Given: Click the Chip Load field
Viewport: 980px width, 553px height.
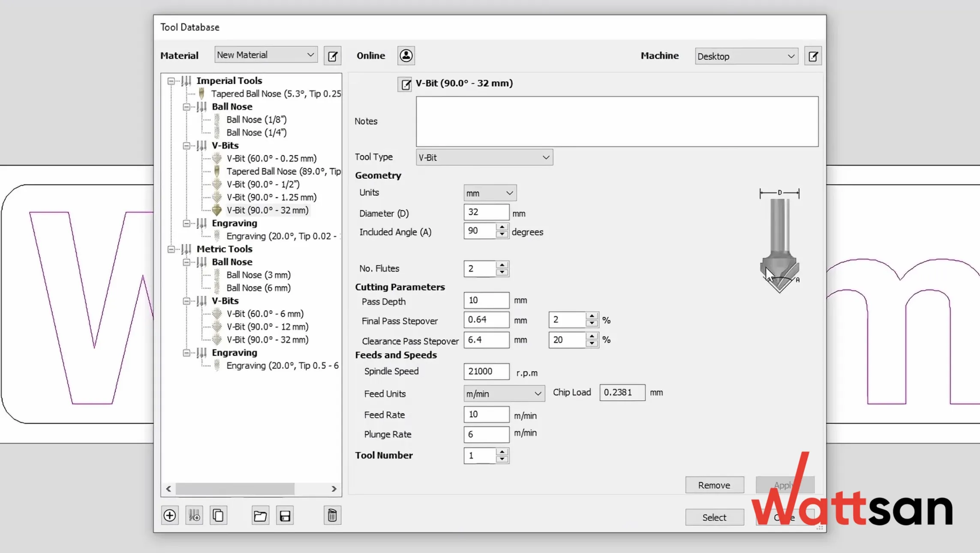Looking at the screenshot, I should point(622,393).
